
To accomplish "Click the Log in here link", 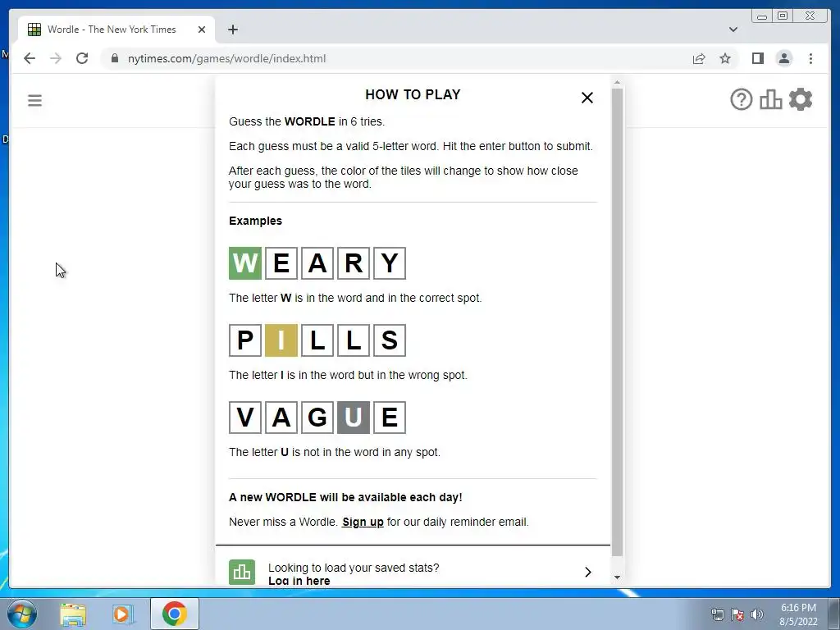I will [299, 581].
